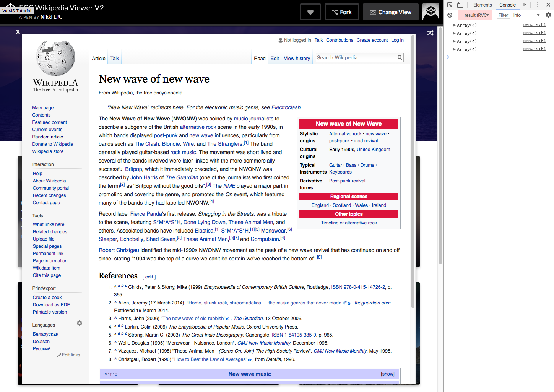The width and height of the screenshot is (554, 392).
Task: Clear console with the block icon
Action: click(x=450, y=15)
